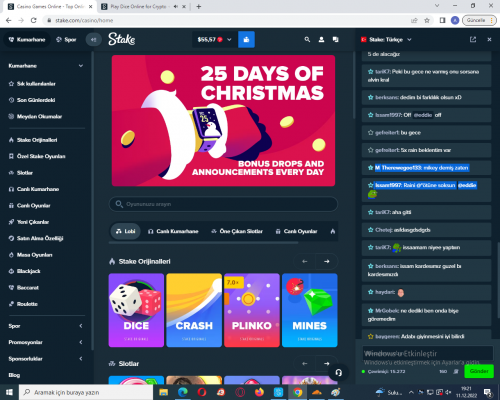Open Chrome side panel icon

[442, 20]
